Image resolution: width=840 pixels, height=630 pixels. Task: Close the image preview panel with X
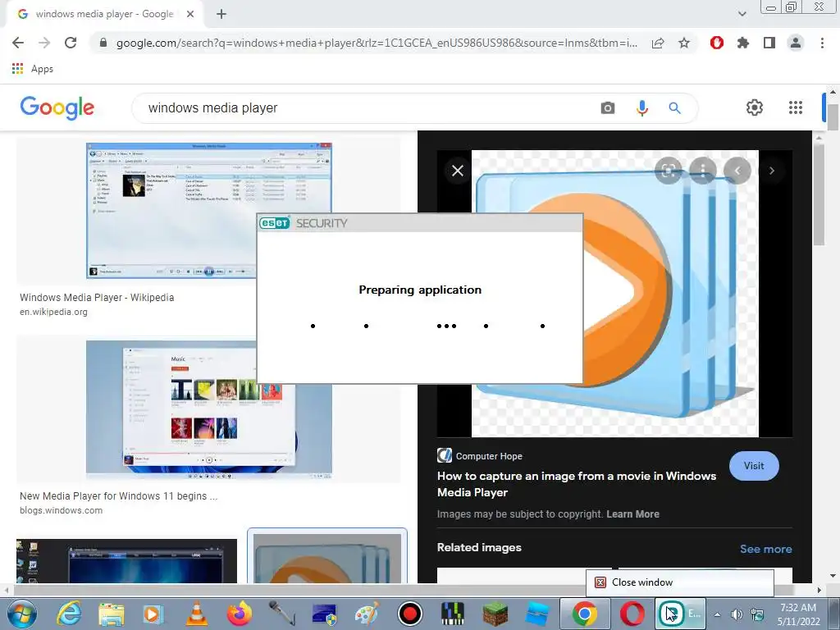[x=458, y=171]
